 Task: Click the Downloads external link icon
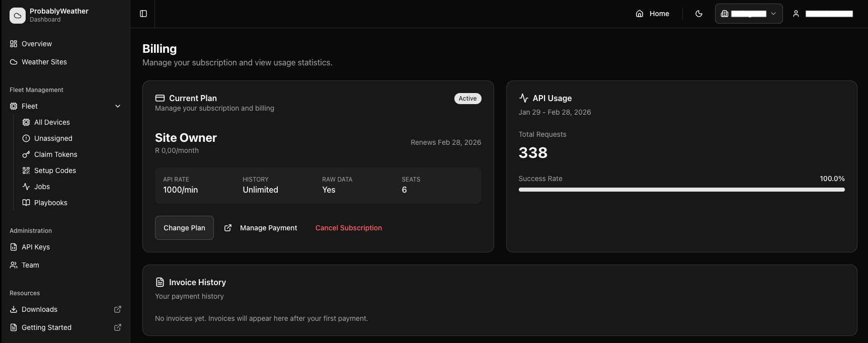[118, 309]
